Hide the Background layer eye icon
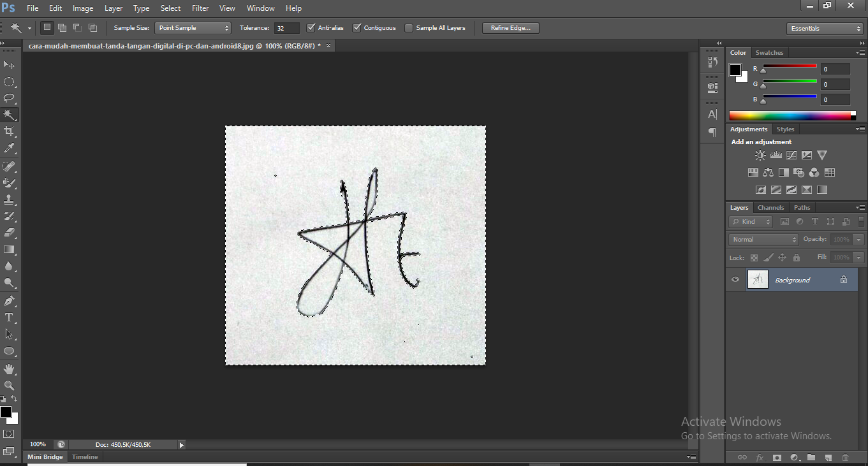The image size is (868, 466). click(735, 280)
